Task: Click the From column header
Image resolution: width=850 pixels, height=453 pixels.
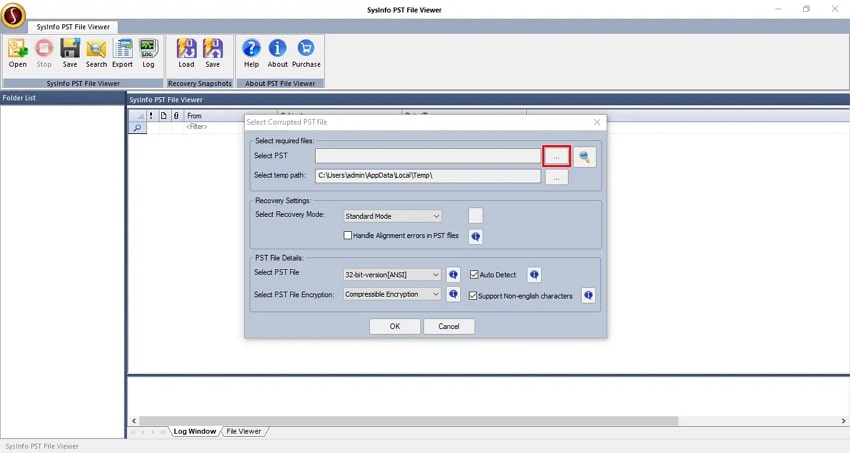Action: (214, 115)
